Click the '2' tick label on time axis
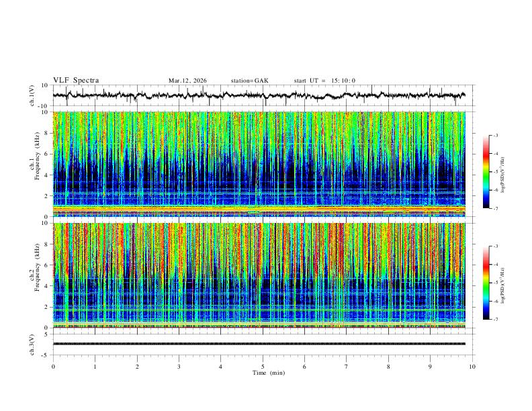This screenshot has width=532, height=411. coord(137,367)
